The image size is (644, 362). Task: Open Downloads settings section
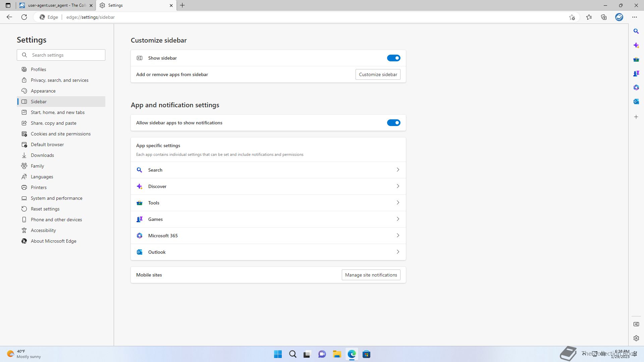click(x=61, y=155)
